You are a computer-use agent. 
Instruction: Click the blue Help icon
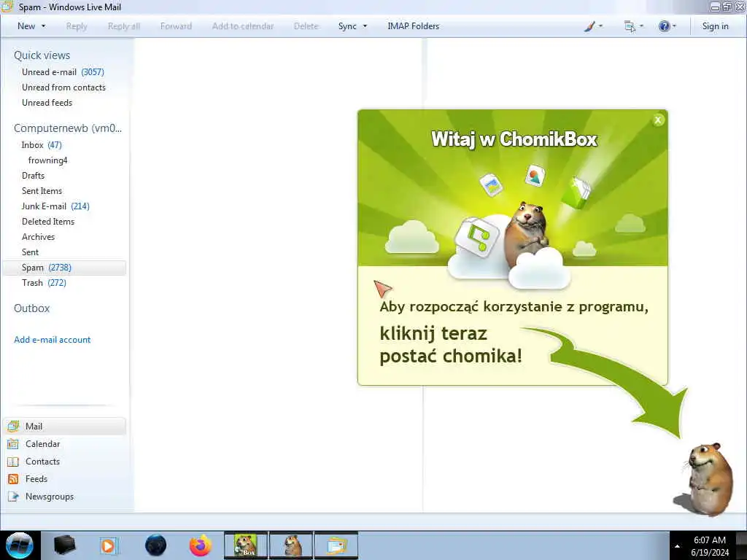coord(664,26)
